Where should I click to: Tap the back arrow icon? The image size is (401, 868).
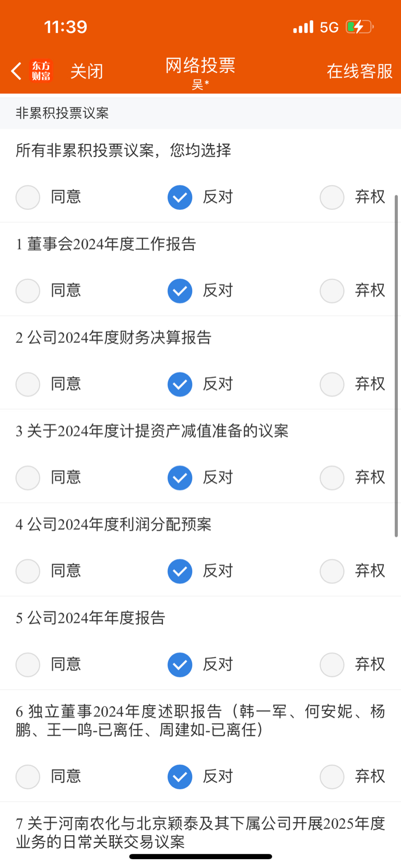[16, 71]
